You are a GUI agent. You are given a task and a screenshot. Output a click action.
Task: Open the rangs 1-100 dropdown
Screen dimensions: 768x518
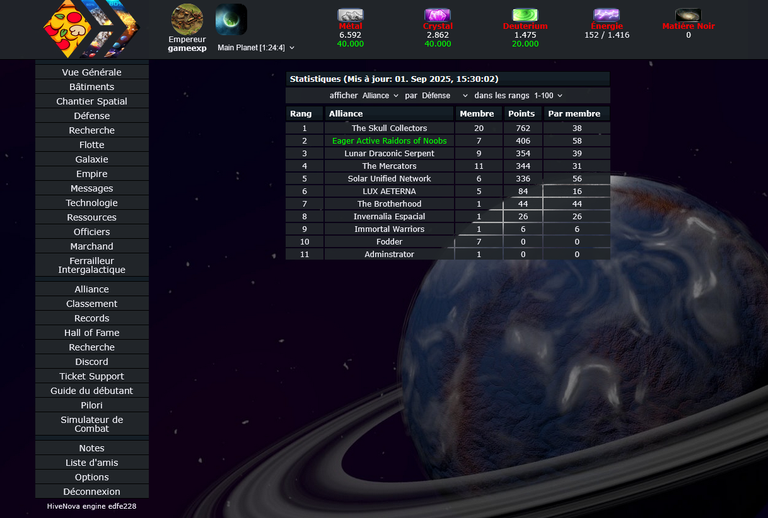click(548, 95)
